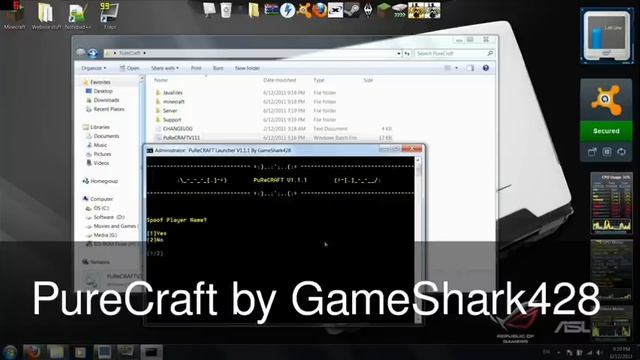Open the change view dropdown arrow
The width and height of the screenshot is (640, 360).
pyautogui.click(x=456, y=68)
